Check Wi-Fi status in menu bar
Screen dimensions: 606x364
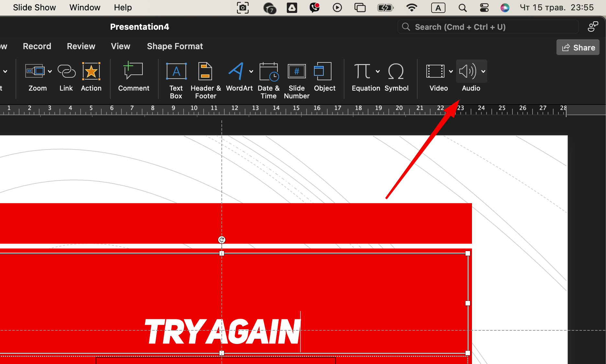coord(412,7)
